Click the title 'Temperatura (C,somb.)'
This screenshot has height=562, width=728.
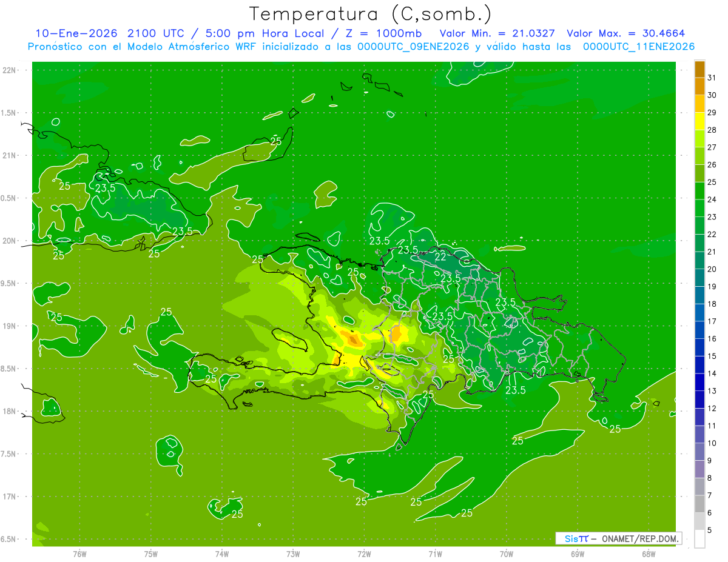tap(371, 14)
